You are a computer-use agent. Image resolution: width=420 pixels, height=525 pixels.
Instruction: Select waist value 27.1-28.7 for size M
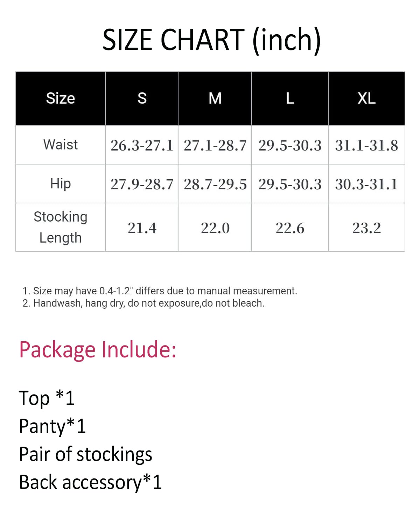pyautogui.click(x=215, y=145)
